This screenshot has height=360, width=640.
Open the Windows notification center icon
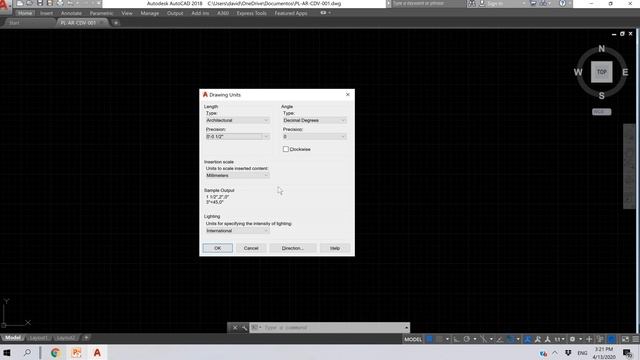(x=627, y=353)
